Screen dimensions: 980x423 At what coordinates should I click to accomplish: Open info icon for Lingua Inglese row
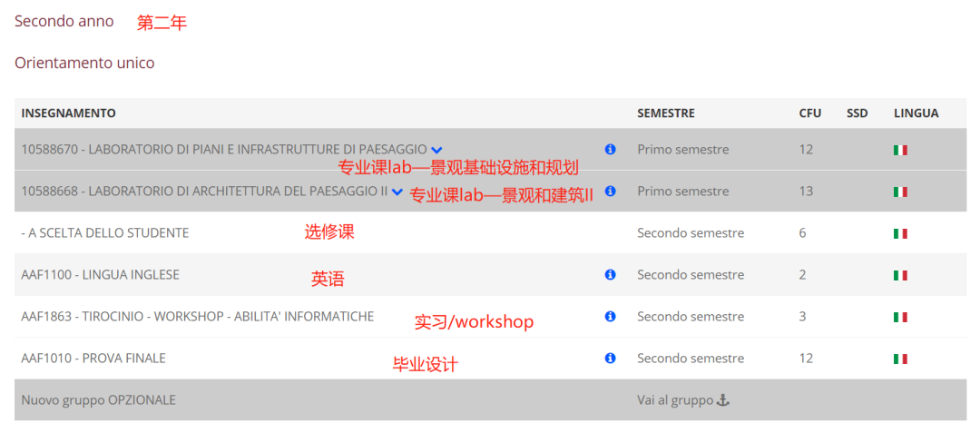(x=611, y=274)
